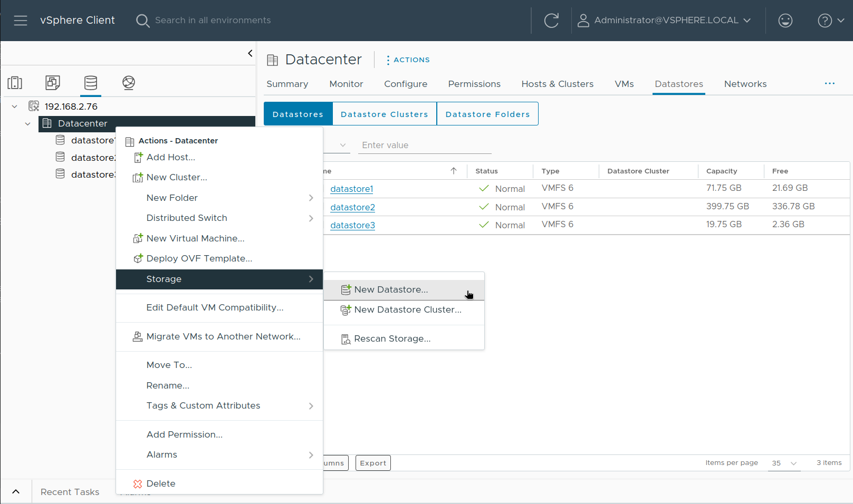Switch to Datastore Clusters sub-tab
The width and height of the screenshot is (853, 504).
pyautogui.click(x=385, y=114)
